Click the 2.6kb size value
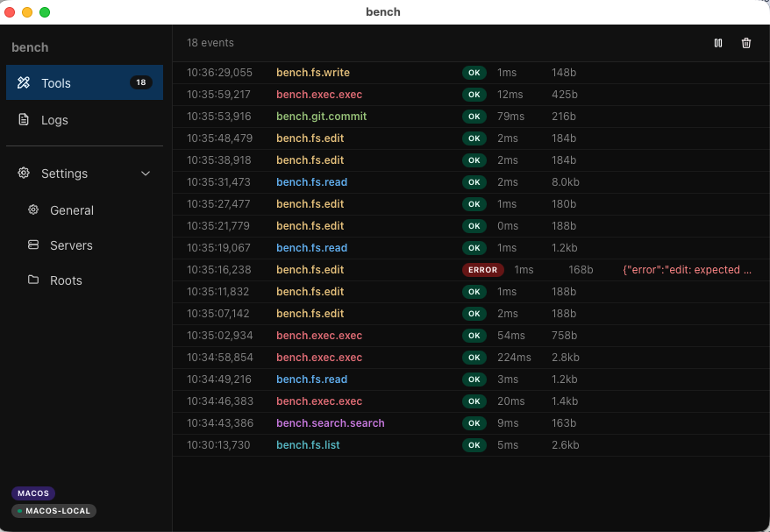Screen dimensions: 770x532 point(566,445)
